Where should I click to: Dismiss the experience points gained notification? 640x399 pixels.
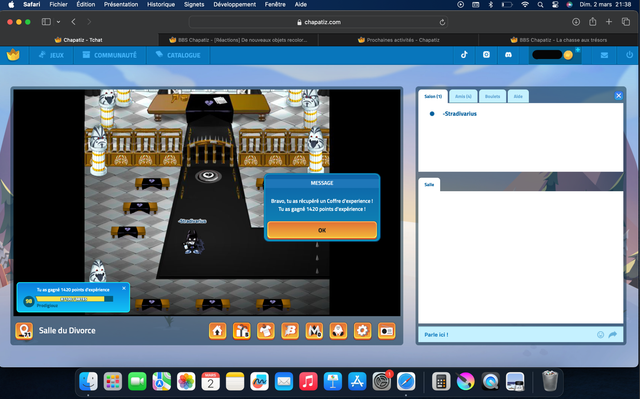124,288
